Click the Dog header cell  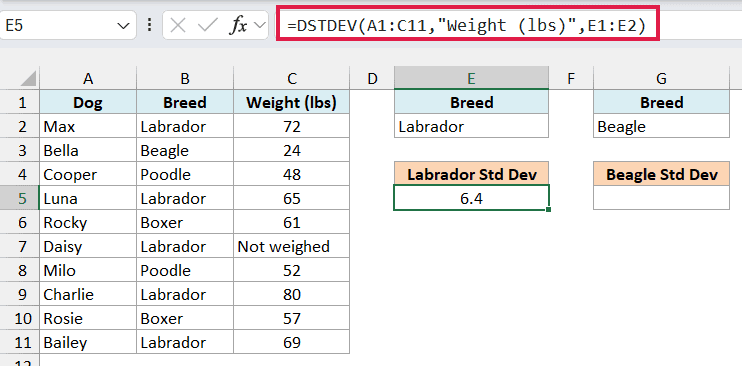pyautogui.click(x=88, y=102)
